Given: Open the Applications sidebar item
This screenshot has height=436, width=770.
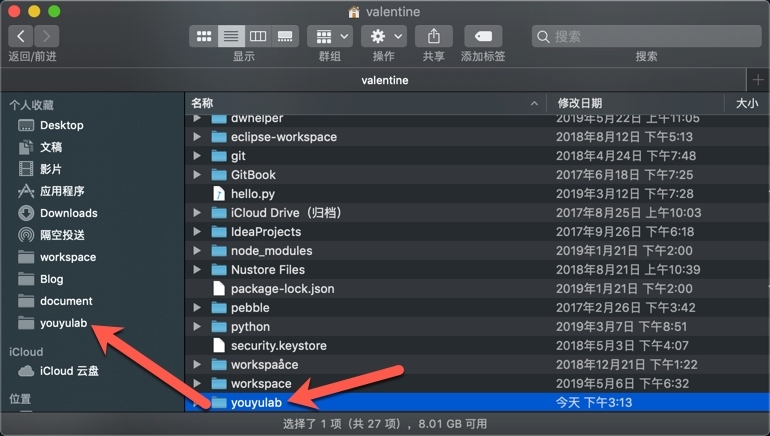Looking at the screenshot, I should (x=61, y=191).
